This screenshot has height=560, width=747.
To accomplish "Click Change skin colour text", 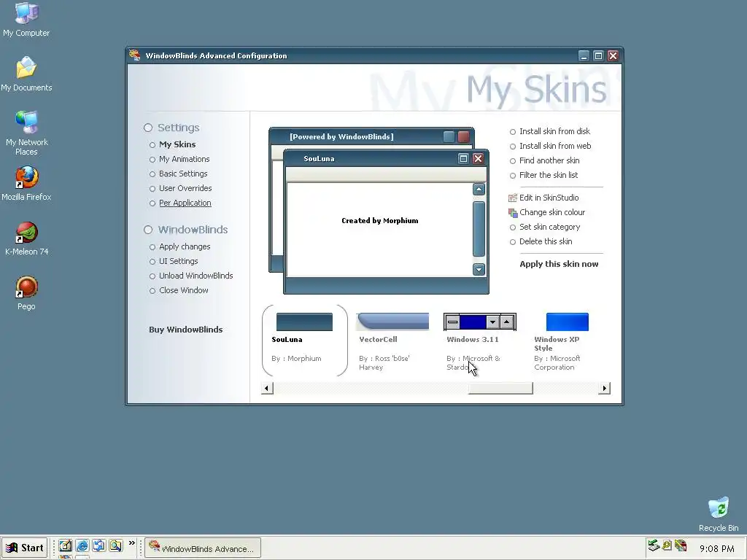I will (552, 212).
